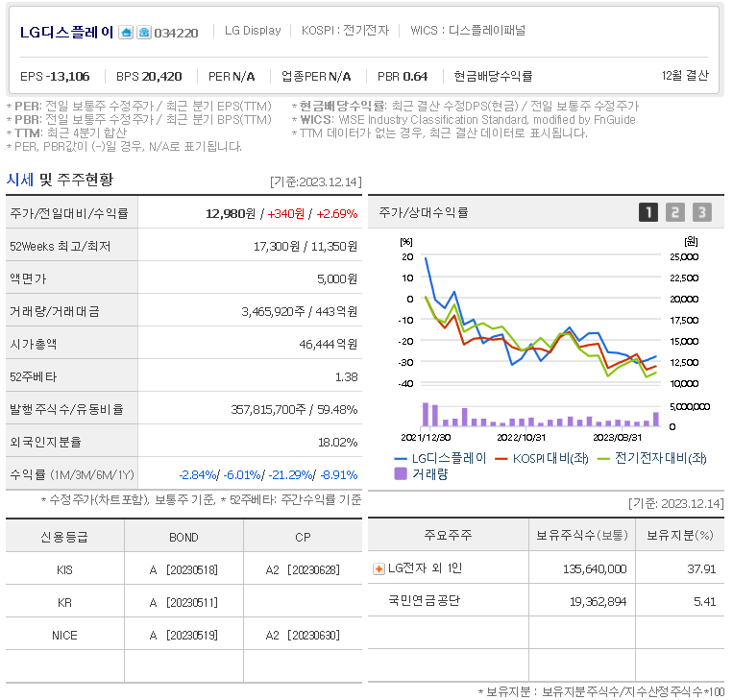The width and height of the screenshot is (733, 700).
Task: Click the KOSPI : 전기전자 sector label
Action: [x=345, y=31]
